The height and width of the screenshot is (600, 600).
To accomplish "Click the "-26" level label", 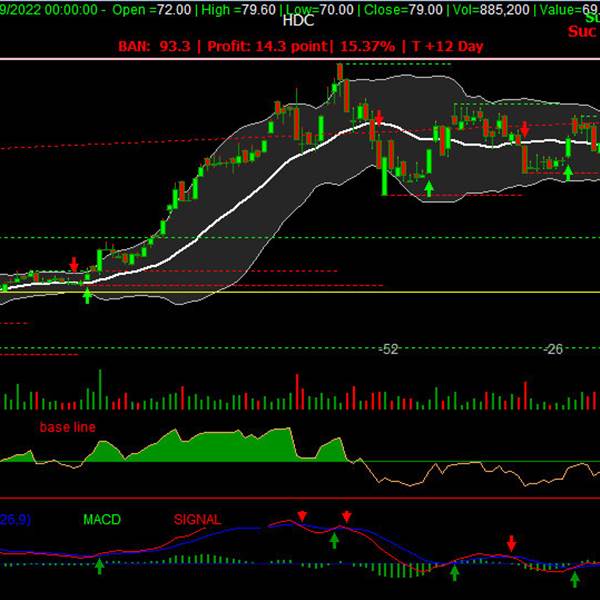I will [553, 349].
